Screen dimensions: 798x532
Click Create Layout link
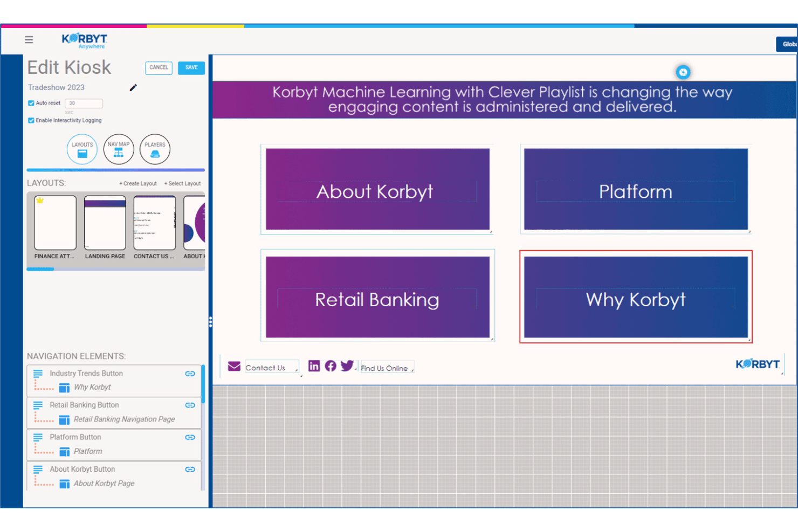[x=138, y=184]
